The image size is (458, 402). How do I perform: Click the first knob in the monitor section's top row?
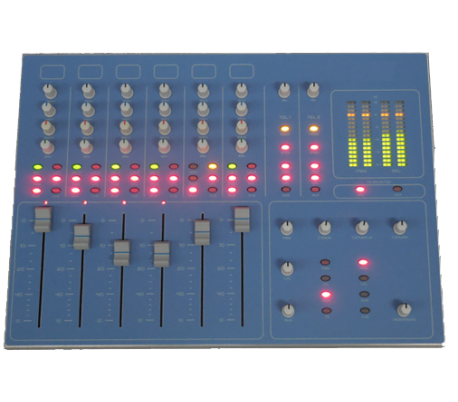coord(287,228)
